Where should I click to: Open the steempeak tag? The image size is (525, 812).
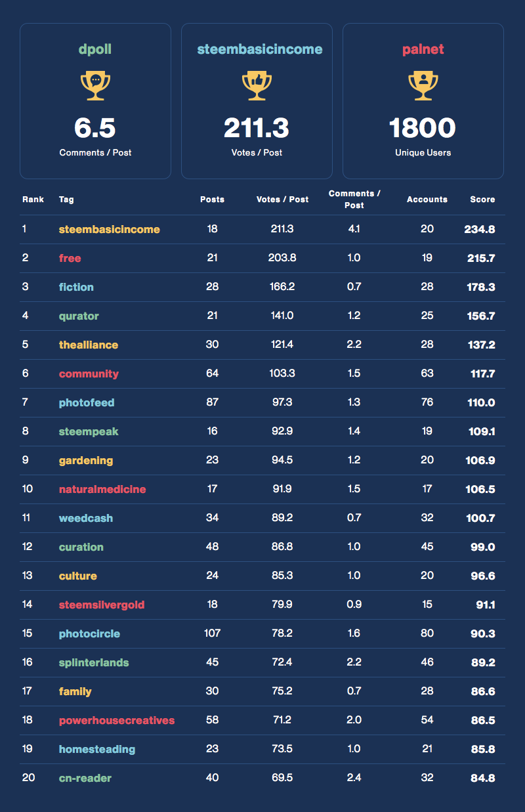coord(89,431)
